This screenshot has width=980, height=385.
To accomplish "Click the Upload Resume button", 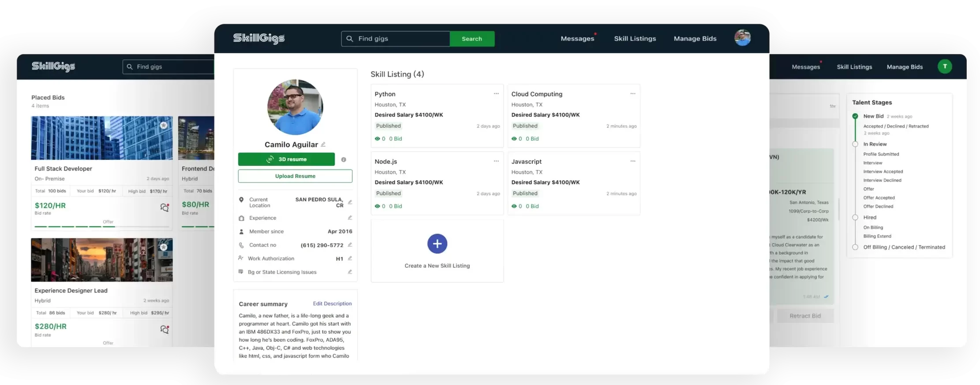I will pyautogui.click(x=295, y=176).
